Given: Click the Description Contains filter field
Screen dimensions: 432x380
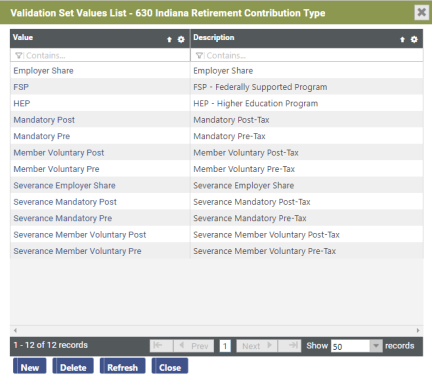Looking at the screenshot, I should click(307, 55).
